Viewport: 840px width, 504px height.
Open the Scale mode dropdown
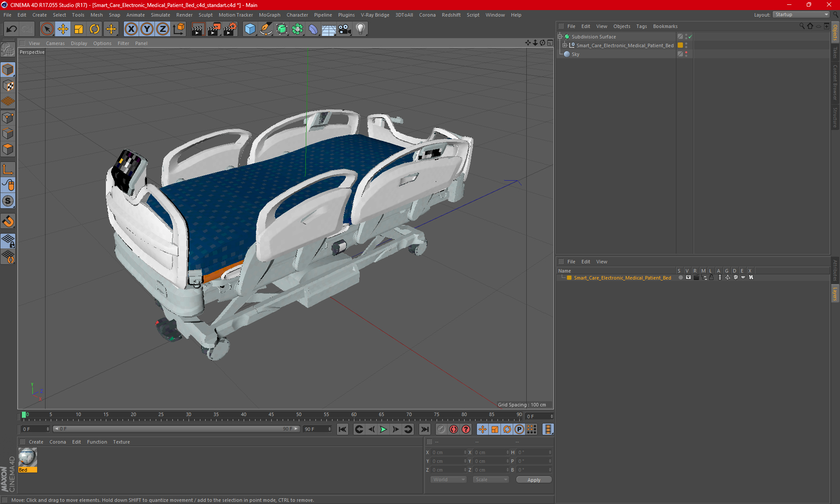491,479
